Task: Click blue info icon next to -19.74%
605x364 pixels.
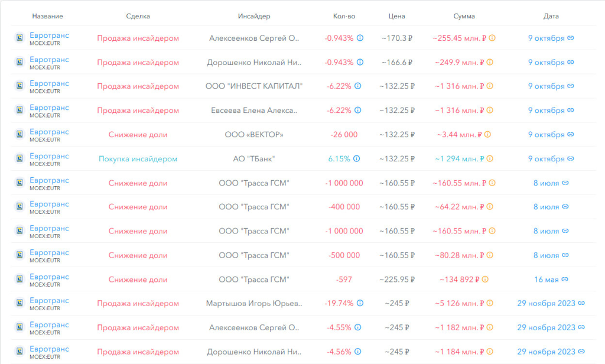Action: (360, 303)
